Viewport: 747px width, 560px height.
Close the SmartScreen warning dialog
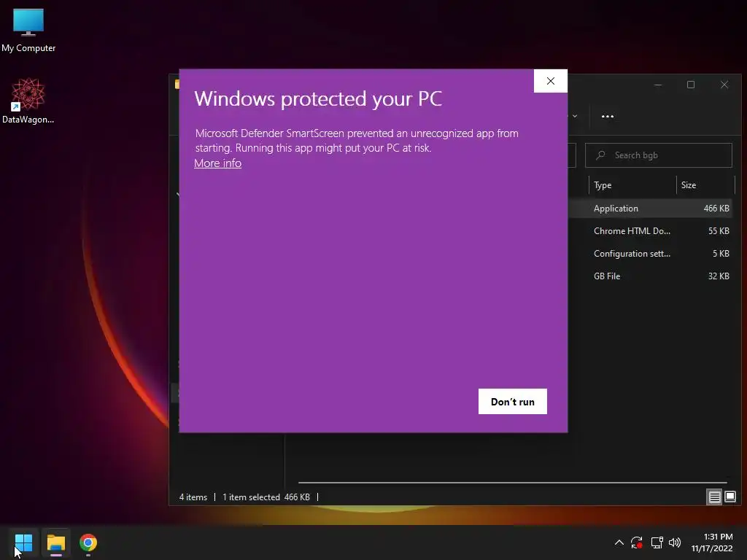(x=550, y=81)
